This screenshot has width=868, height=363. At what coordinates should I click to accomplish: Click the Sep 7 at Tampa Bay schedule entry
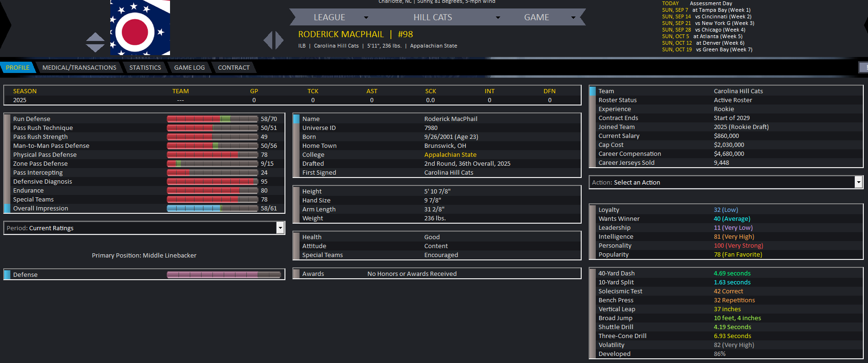click(706, 10)
